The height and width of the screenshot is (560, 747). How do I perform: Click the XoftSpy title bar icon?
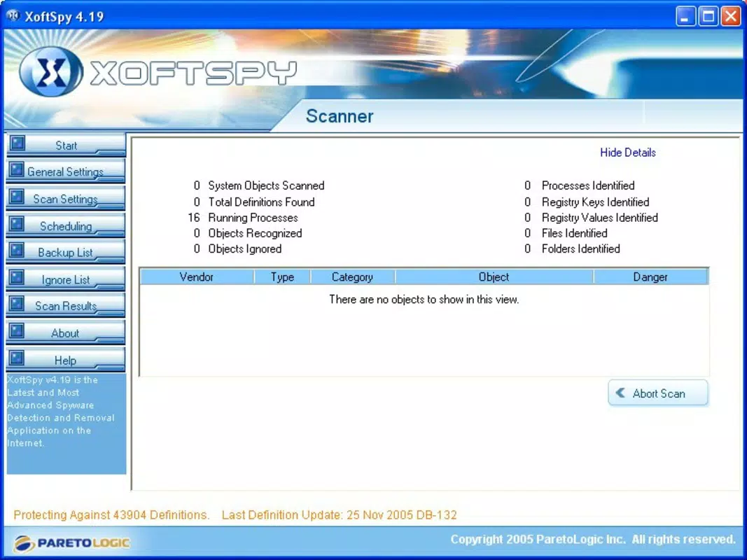point(13,15)
